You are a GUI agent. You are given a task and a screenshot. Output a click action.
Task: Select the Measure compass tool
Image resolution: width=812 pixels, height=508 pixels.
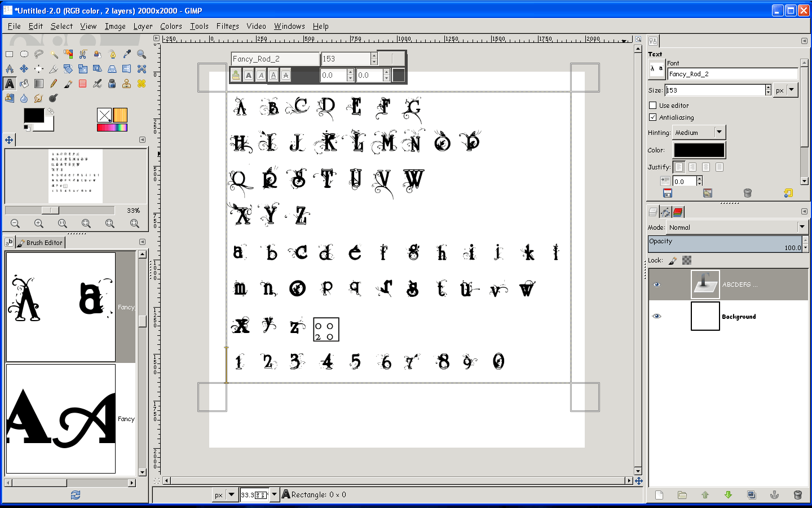coord(9,69)
